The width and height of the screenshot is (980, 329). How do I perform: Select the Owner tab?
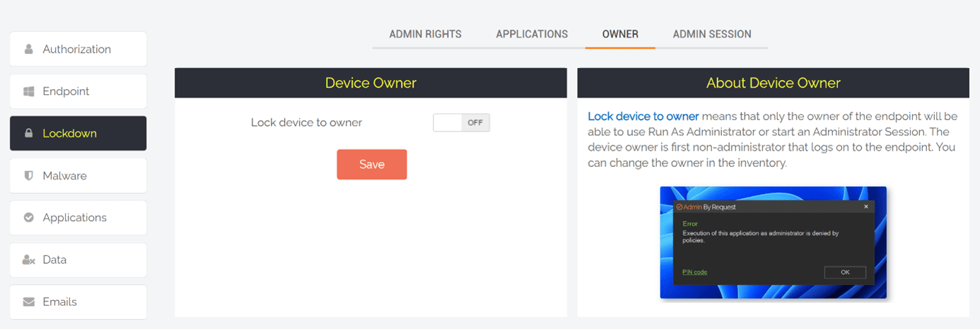click(x=620, y=34)
